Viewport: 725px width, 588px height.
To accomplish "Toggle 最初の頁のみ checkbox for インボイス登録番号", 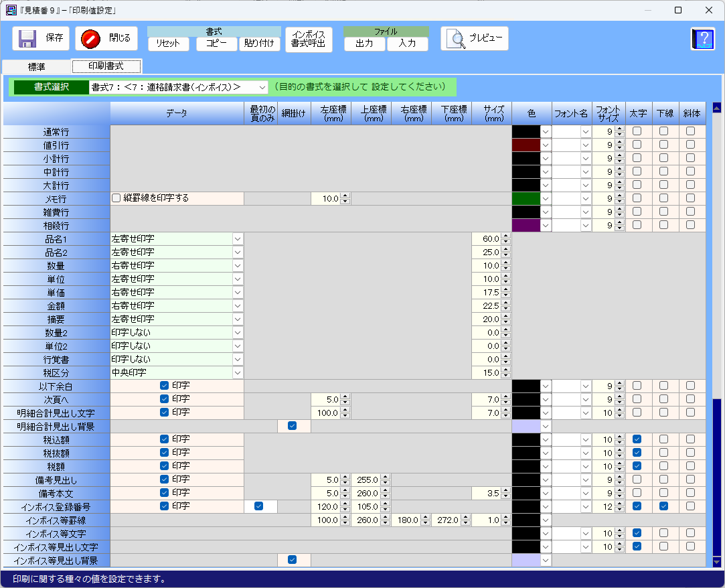I will pos(259,506).
